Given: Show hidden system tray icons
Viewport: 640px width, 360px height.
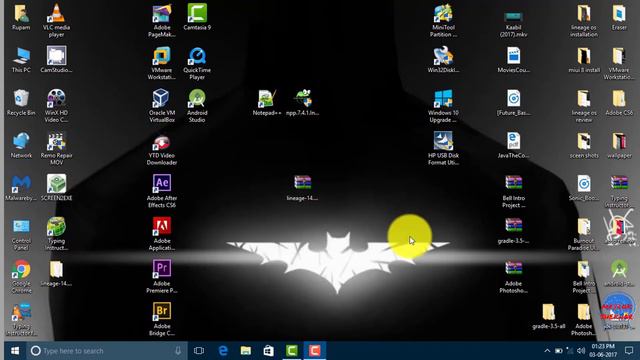Looking at the screenshot, I should [547, 351].
